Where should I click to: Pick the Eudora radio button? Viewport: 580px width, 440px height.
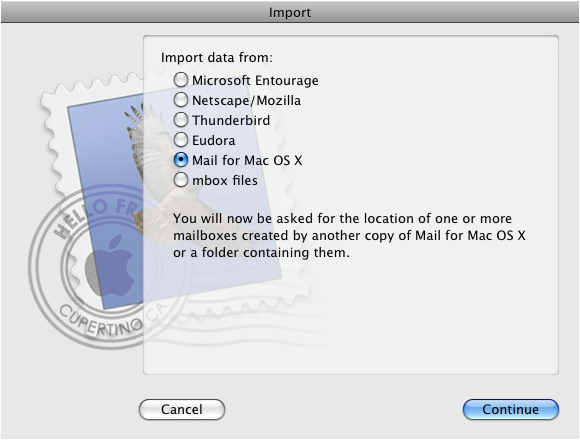click(x=181, y=140)
